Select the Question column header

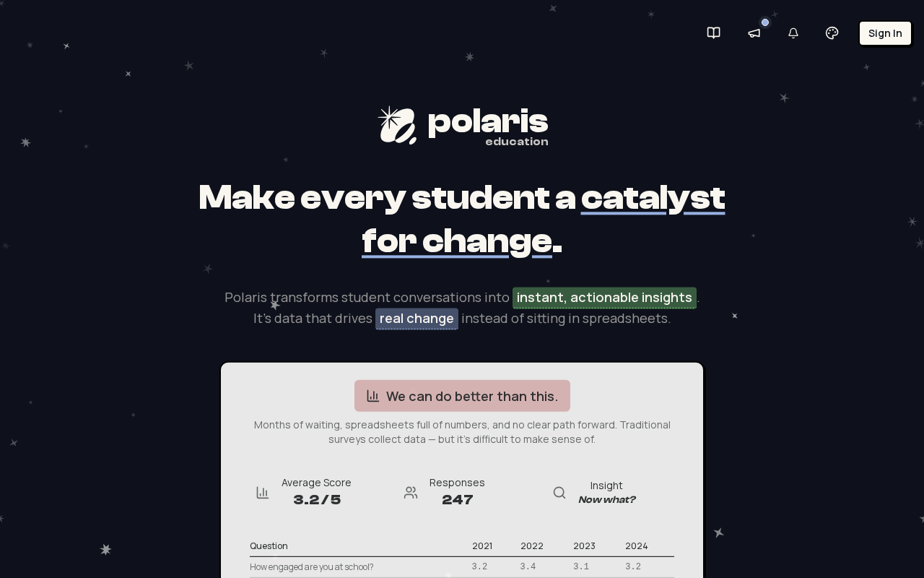point(269,546)
